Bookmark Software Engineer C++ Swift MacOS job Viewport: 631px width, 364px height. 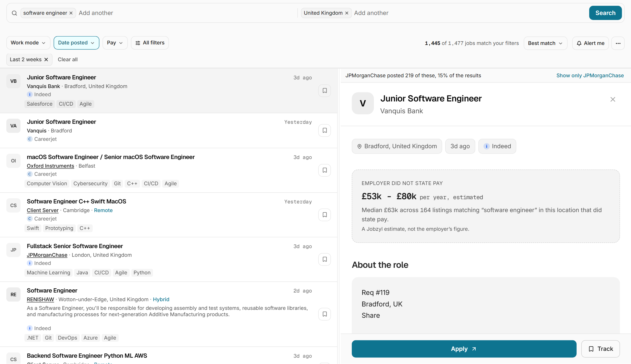(x=325, y=215)
